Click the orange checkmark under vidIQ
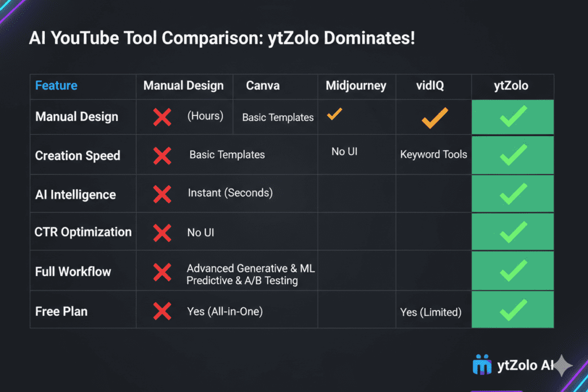Image resolution: width=588 pixels, height=392 pixels. pyautogui.click(x=434, y=118)
